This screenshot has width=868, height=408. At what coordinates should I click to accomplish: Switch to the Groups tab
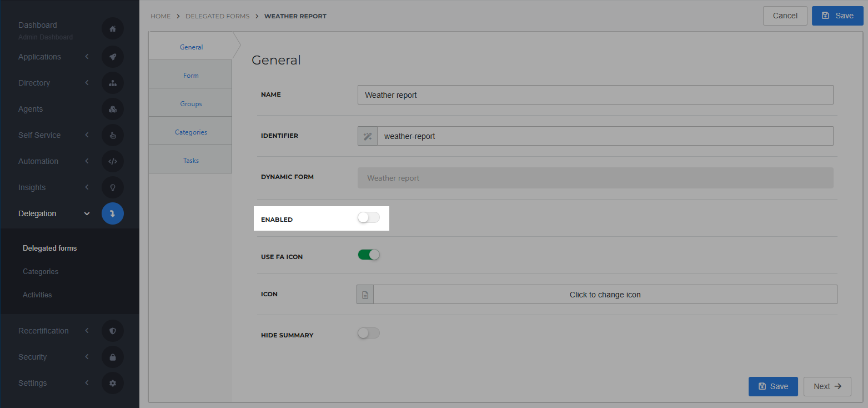point(190,103)
